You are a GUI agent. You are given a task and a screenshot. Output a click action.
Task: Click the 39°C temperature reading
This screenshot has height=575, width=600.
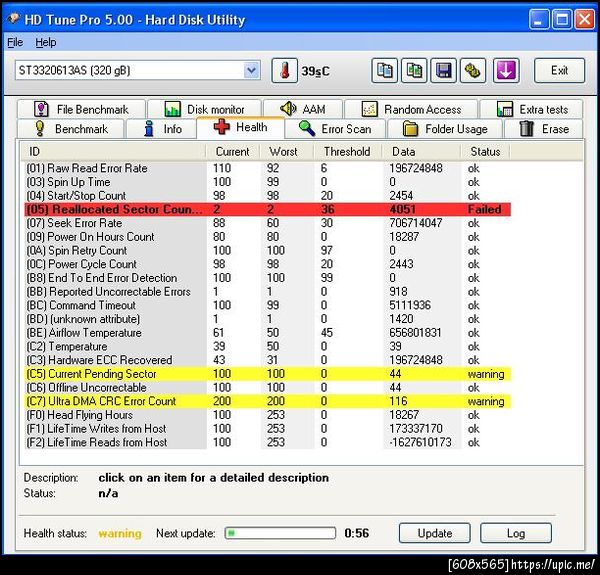click(x=315, y=71)
